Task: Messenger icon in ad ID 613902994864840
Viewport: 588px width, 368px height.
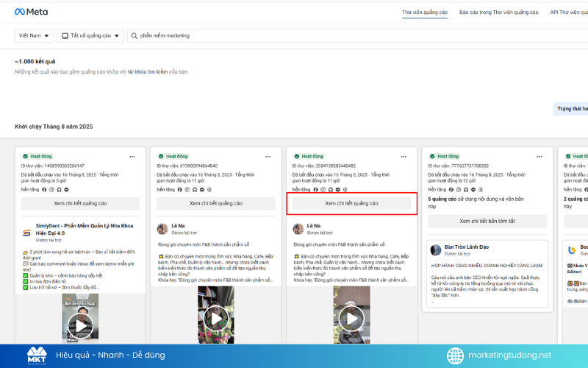Action: point(202,190)
